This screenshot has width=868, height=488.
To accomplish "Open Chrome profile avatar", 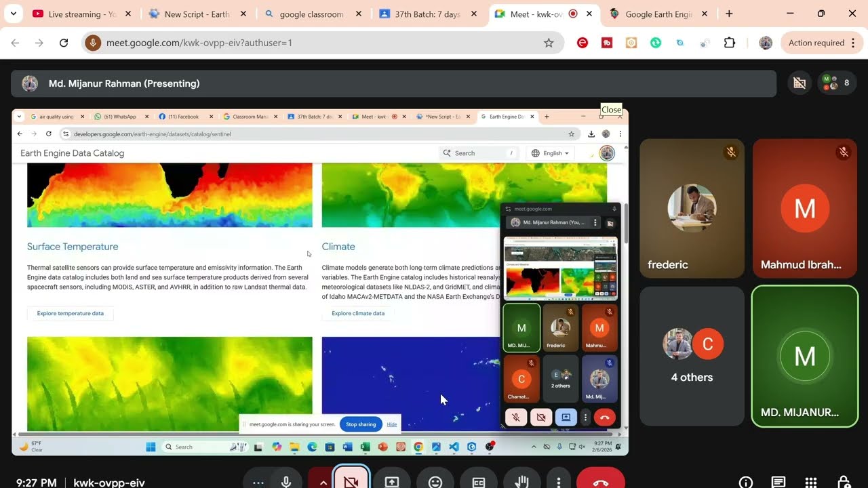I will [x=766, y=43].
